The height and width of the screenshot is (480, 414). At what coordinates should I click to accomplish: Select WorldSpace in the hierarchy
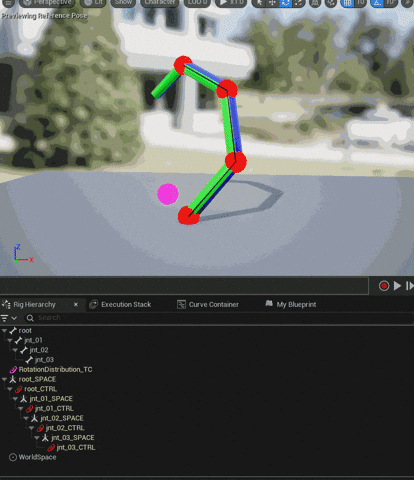pos(37,457)
